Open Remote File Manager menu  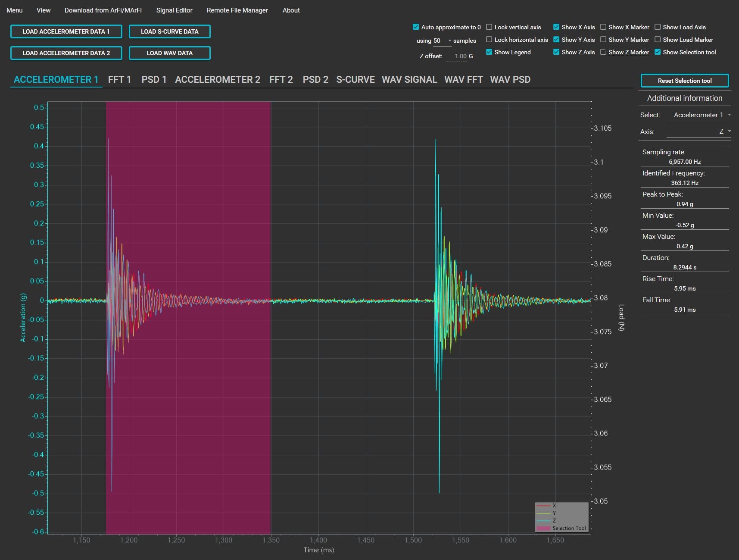pyautogui.click(x=237, y=10)
